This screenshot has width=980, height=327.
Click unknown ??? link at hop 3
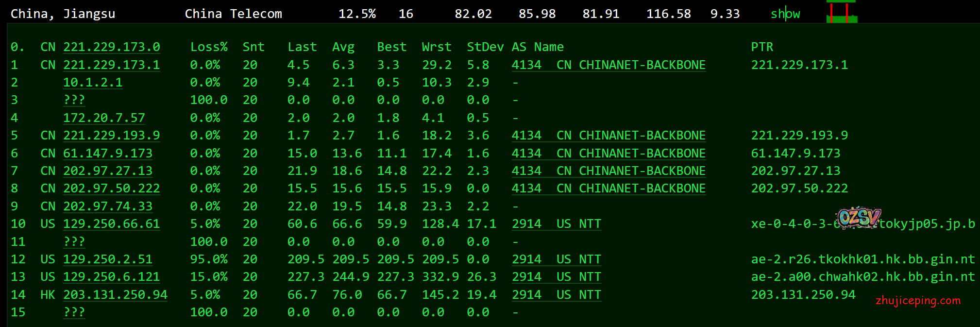(x=74, y=100)
